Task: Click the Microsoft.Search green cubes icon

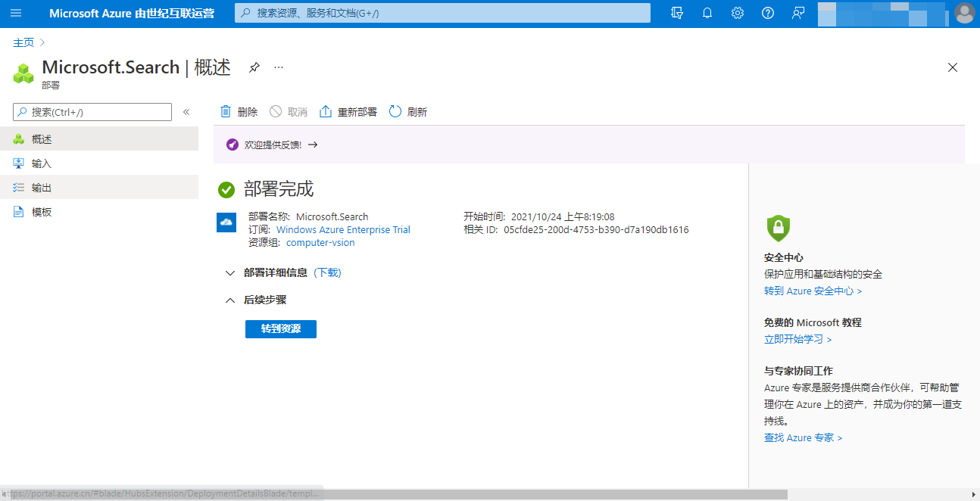Action: tap(23, 73)
